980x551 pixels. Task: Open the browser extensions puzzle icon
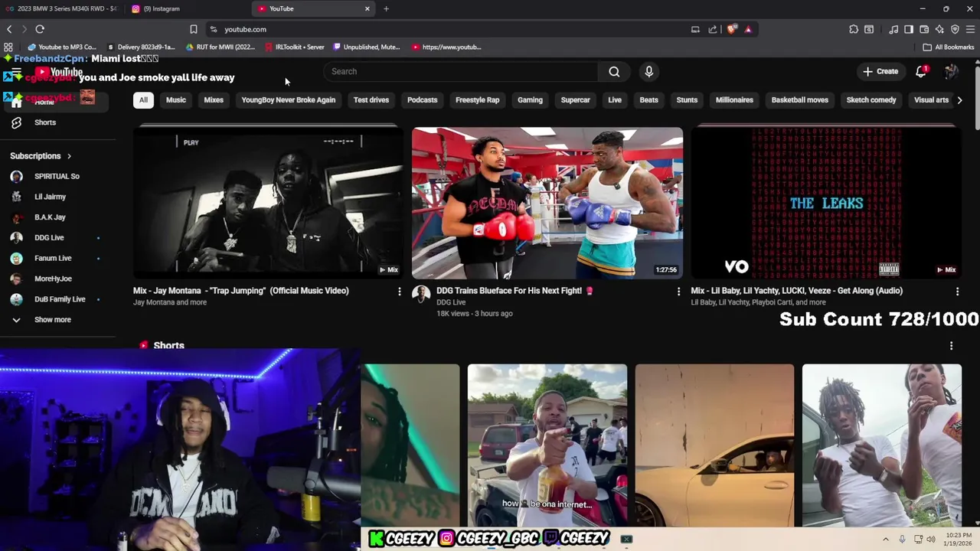coord(854,29)
